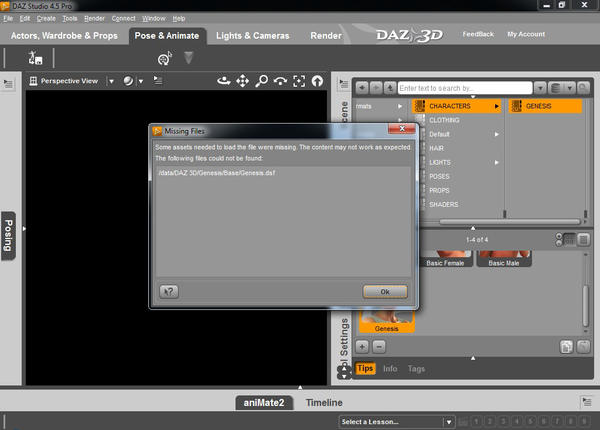Select the Pan viewport tool
Screen dimensions: 600x430
point(243,81)
